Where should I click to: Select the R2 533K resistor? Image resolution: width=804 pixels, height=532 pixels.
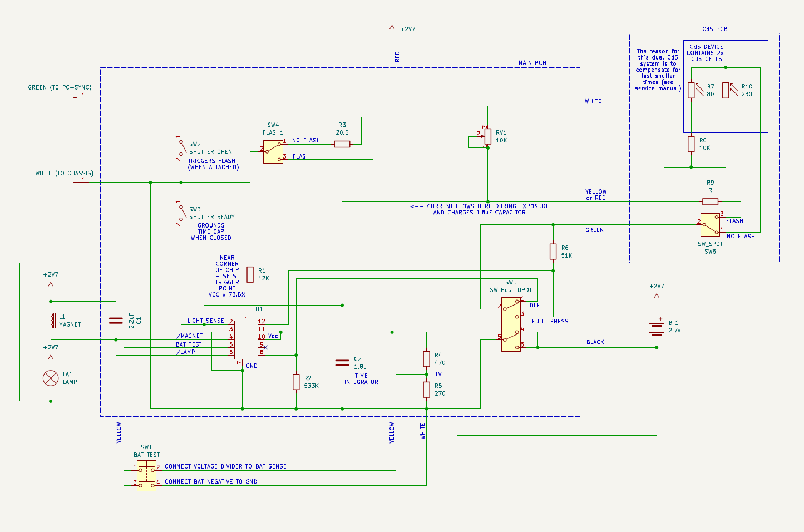click(x=296, y=382)
